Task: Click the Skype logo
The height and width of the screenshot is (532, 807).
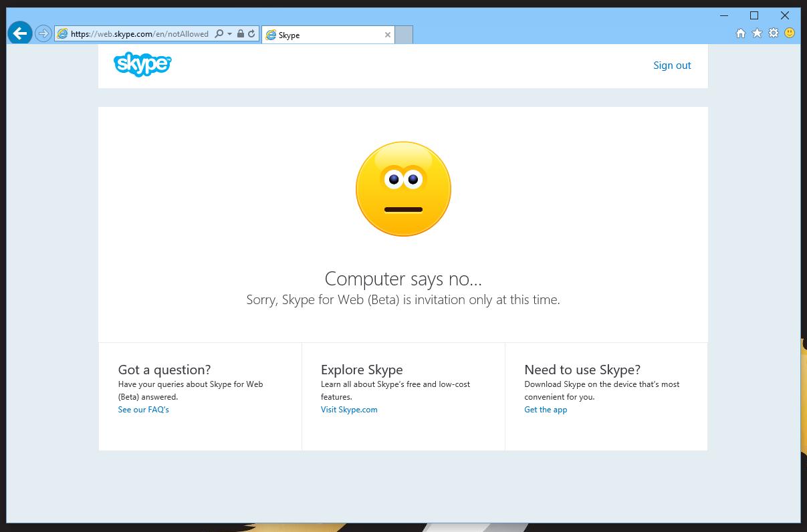Action: pyautogui.click(x=142, y=64)
